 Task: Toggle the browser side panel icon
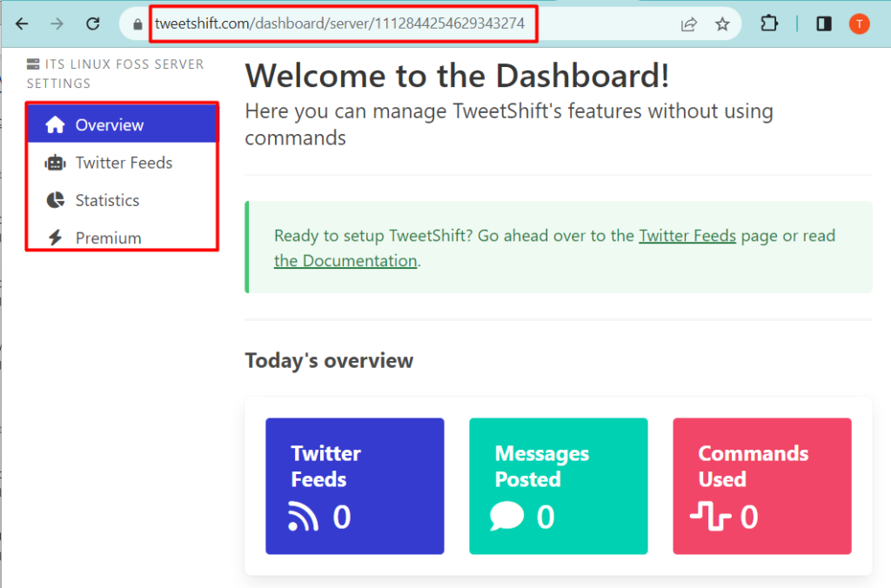[824, 23]
